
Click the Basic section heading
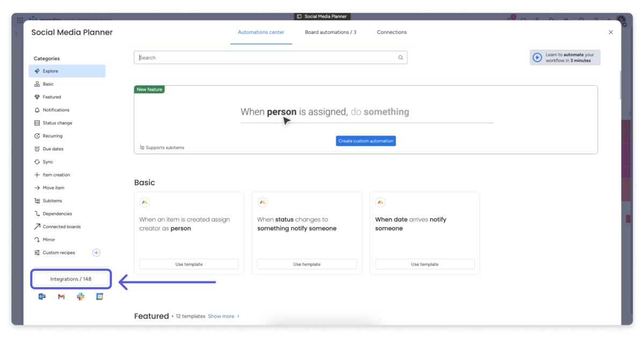(x=144, y=182)
